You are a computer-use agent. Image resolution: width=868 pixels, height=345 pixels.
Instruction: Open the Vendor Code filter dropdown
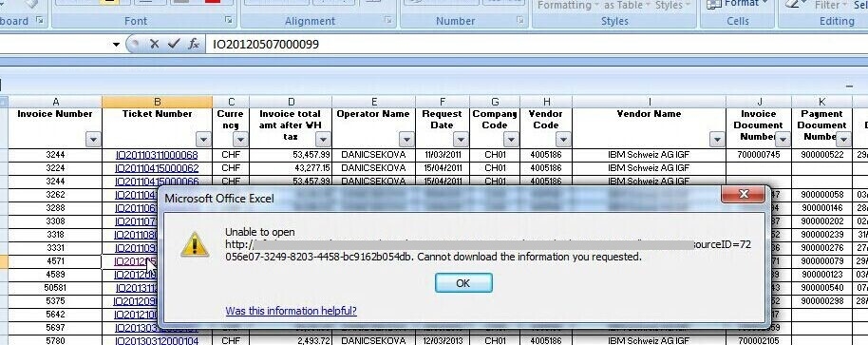pos(563,140)
